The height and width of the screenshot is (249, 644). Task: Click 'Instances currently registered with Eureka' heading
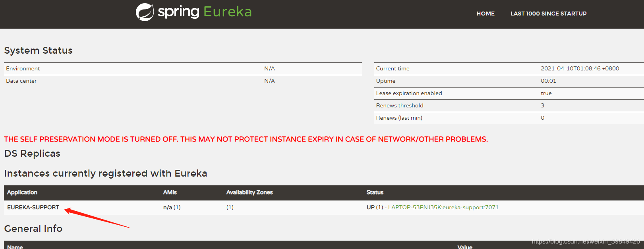(x=105, y=173)
